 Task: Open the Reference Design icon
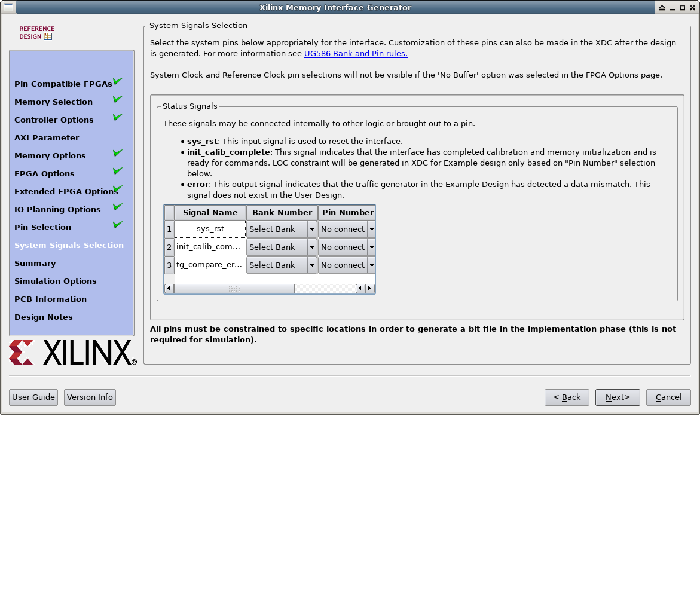point(36,33)
